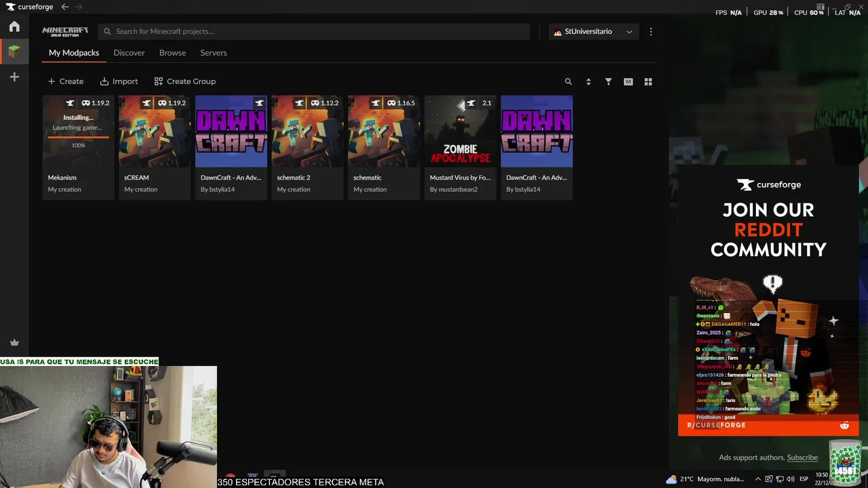Add a new game with plus icon

click(x=14, y=77)
